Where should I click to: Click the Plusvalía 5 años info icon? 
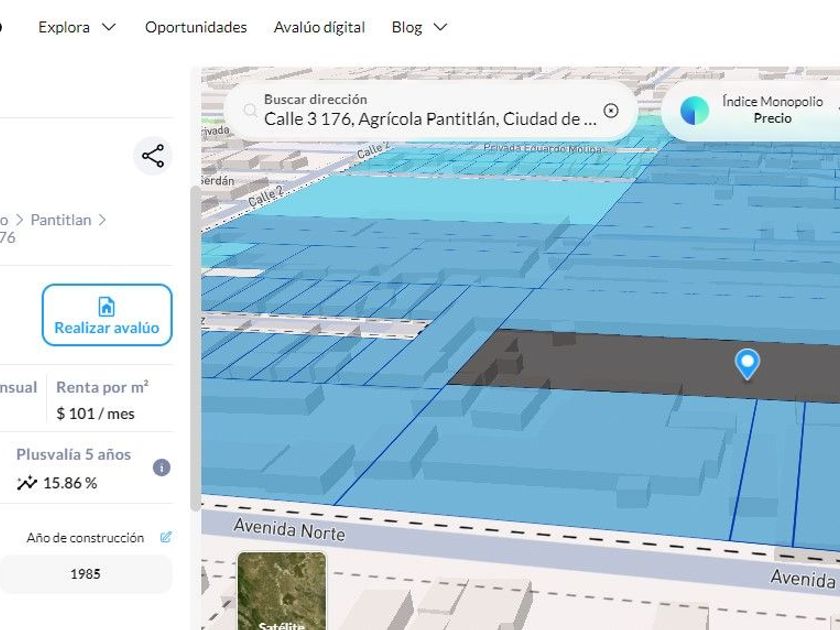click(161, 468)
